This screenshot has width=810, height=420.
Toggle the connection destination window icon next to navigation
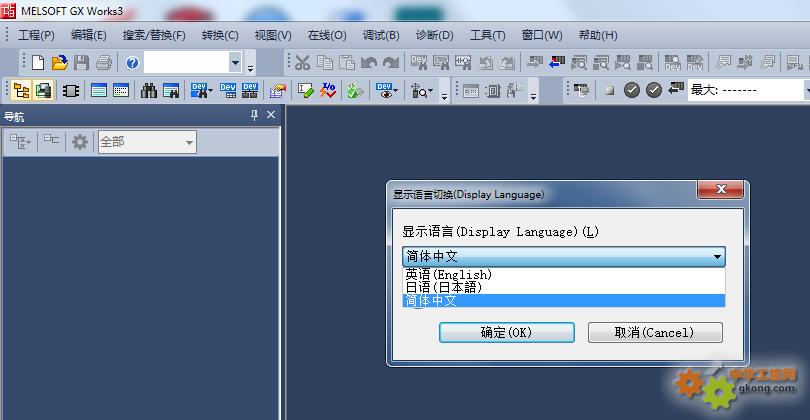[x=43, y=91]
